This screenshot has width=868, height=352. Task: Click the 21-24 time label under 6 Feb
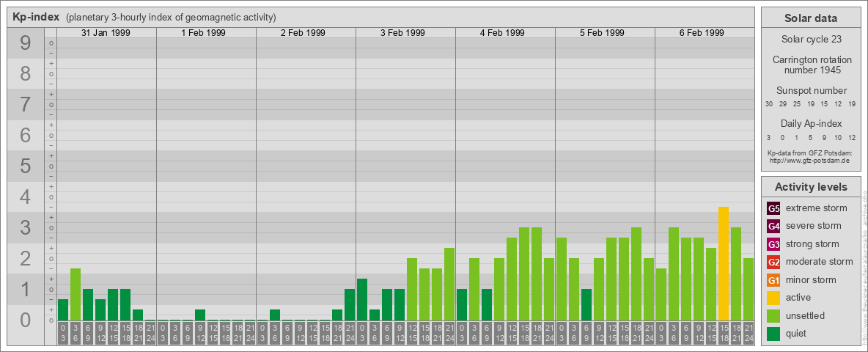click(x=748, y=332)
